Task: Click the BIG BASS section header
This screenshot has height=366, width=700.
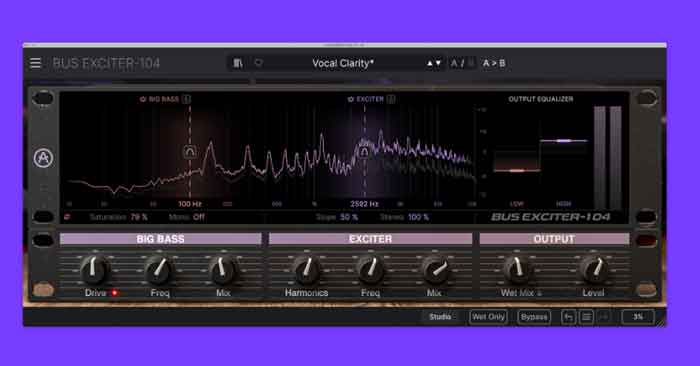Action: point(161,239)
